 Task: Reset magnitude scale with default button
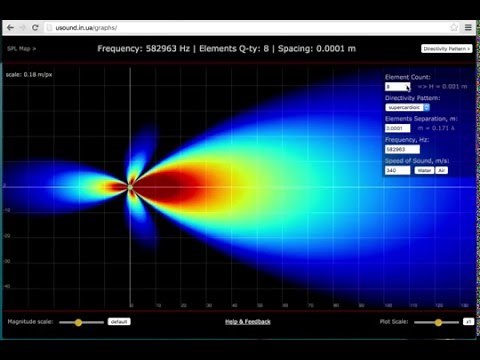tap(119, 322)
